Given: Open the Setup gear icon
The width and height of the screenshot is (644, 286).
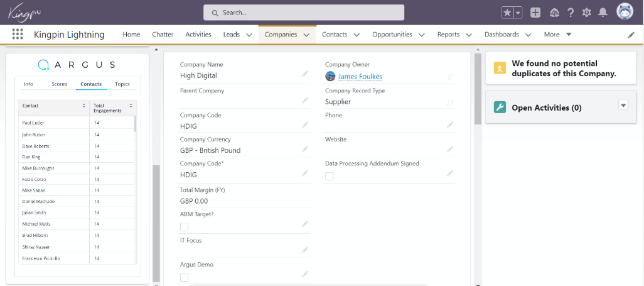Looking at the screenshot, I should pyautogui.click(x=587, y=13).
